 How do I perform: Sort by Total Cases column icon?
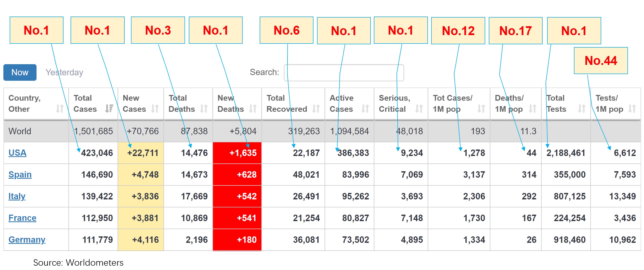pyautogui.click(x=109, y=109)
